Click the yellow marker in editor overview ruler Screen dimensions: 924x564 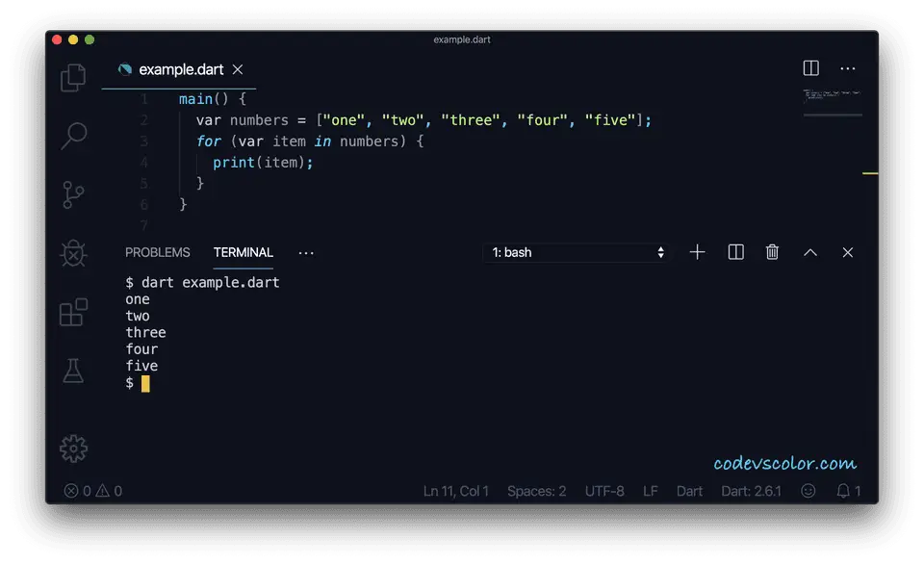pyautogui.click(x=870, y=173)
